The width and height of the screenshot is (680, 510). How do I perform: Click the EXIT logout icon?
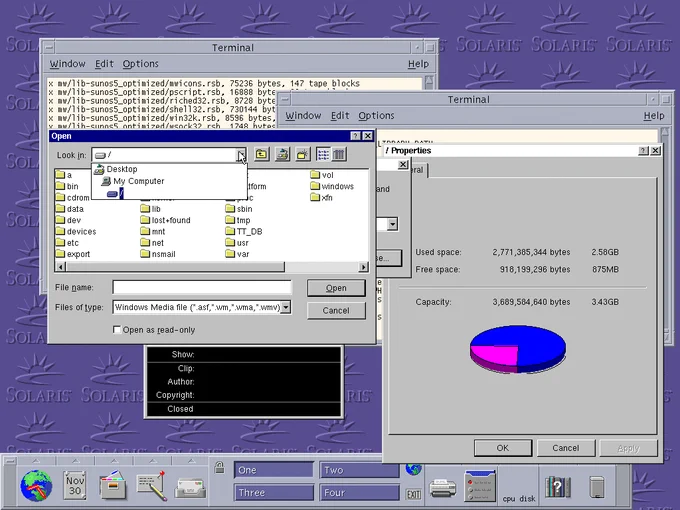pos(413,494)
